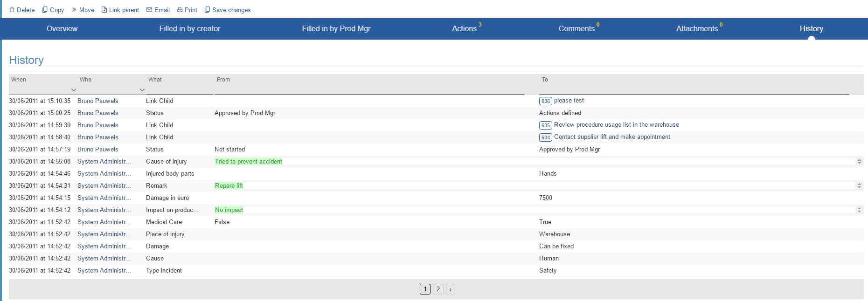Expand the 'Tried to prevent accident' row stepper
The height and width of the screenshot is (301, 868).
point(859,162)
